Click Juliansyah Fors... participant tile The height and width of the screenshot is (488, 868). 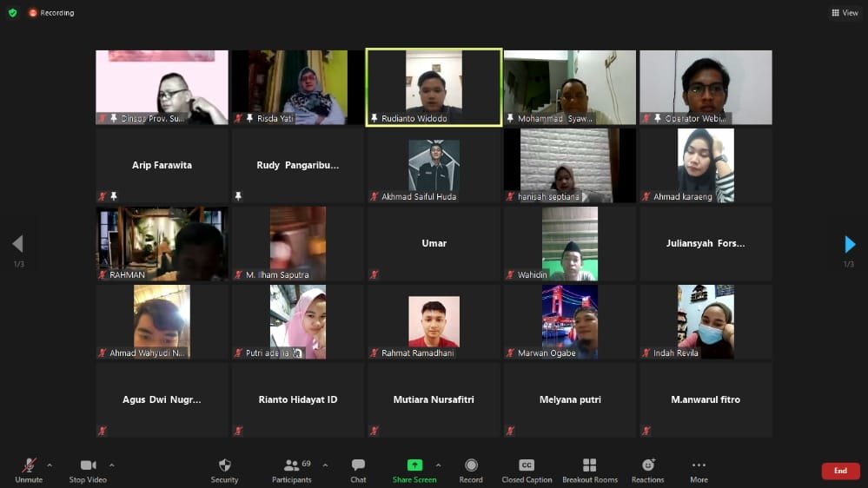(x=706, y=243)
